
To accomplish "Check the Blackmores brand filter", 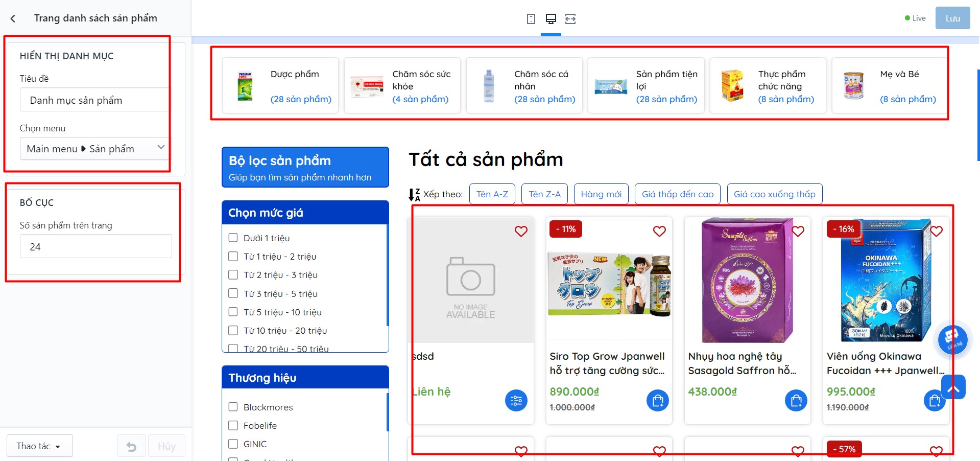I will (x=233, y=407).
